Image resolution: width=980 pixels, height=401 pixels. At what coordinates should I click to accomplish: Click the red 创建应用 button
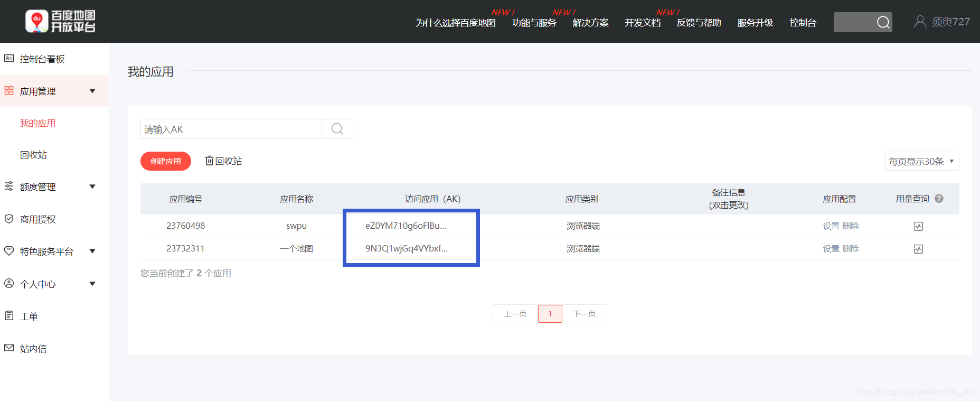click(x=166, y=161)
